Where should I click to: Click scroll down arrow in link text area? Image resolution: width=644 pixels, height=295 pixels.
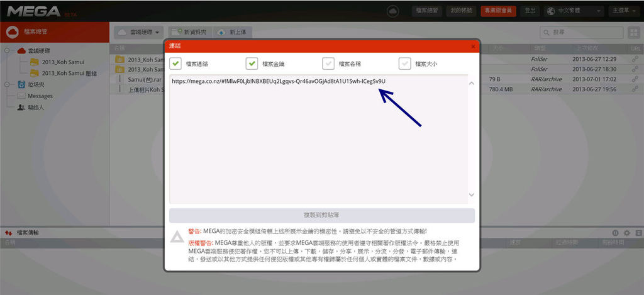click(472, 195)
